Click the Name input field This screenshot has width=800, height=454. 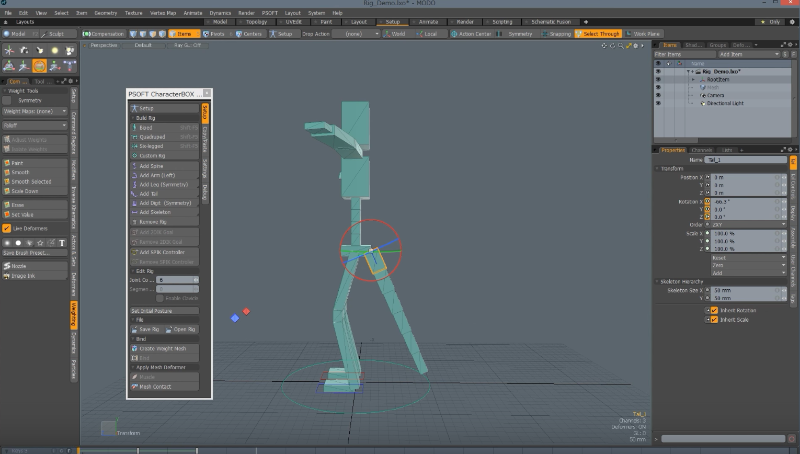coord(745,159)
